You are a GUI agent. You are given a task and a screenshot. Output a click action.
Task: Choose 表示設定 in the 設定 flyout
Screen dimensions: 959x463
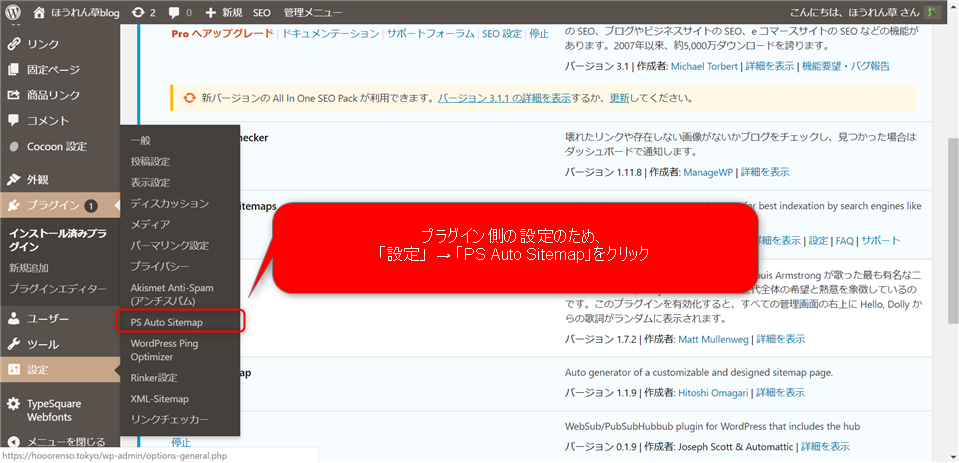[x=150, y=182]
